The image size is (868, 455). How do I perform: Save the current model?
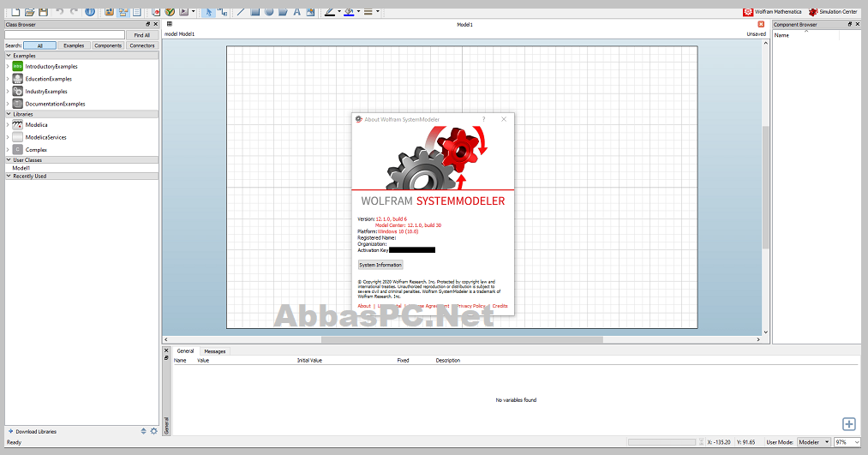click(x=43, y=12)
